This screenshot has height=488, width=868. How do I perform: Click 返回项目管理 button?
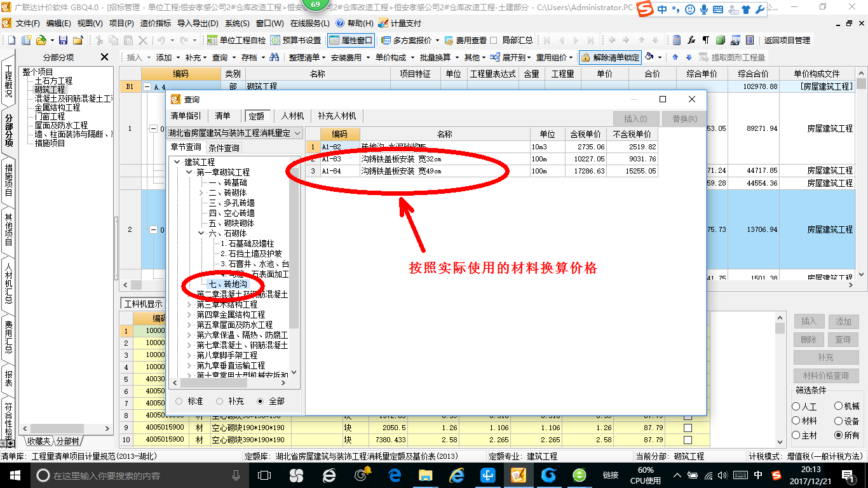click(x=787, y=40)
